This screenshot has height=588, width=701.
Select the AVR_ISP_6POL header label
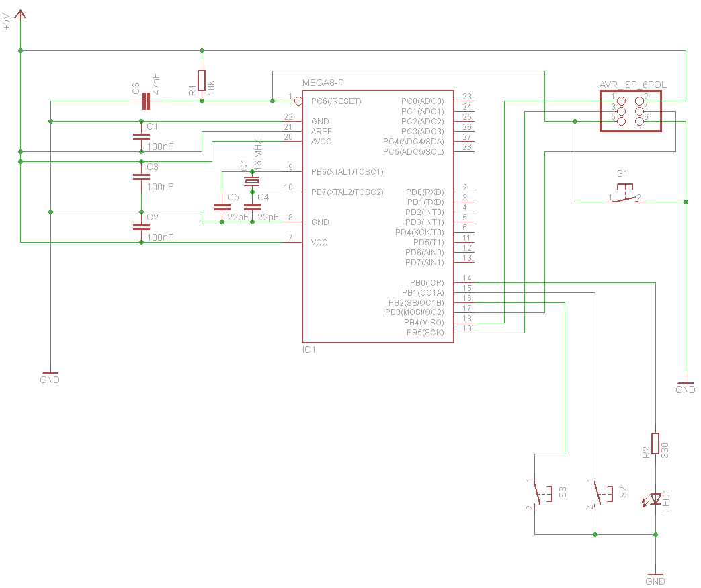(632, 85)
